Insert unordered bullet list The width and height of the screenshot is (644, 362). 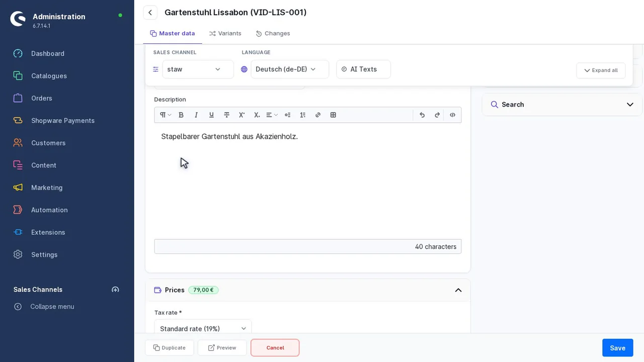[287, 115]
